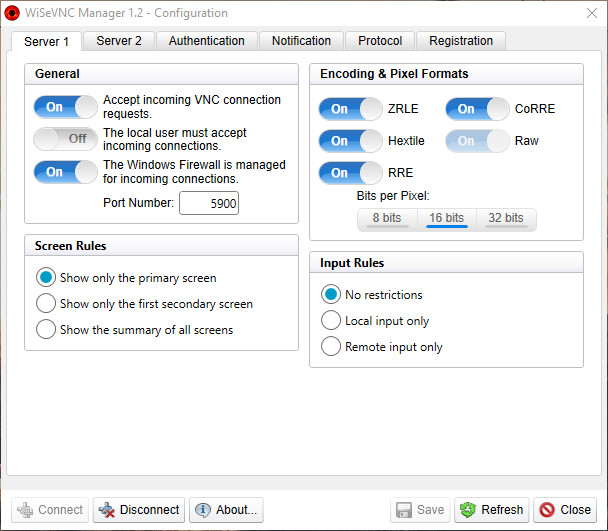The width and height of the screenshot is (608, 531).
Task: Go to the Authentication tab
Action: [207, 41]
